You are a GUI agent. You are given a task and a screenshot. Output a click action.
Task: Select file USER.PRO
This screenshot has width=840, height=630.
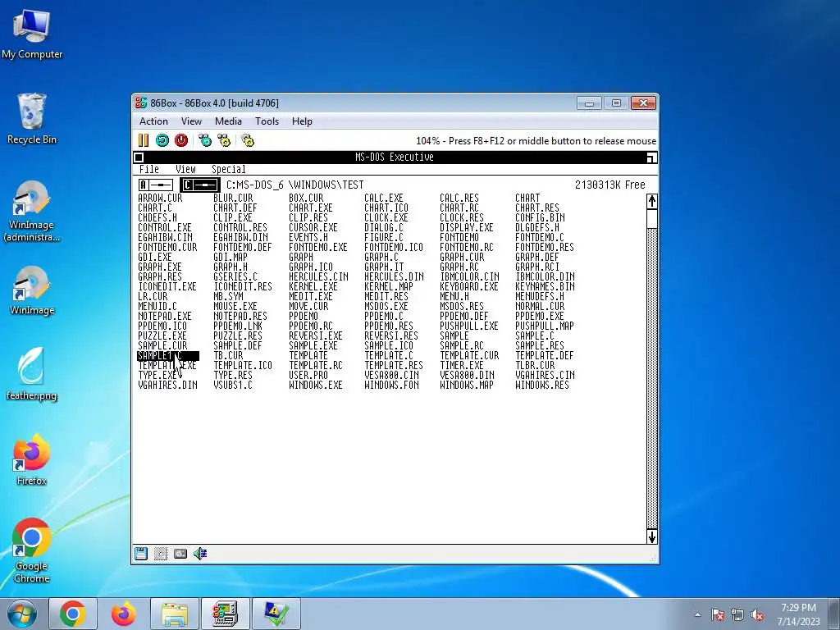308,376
